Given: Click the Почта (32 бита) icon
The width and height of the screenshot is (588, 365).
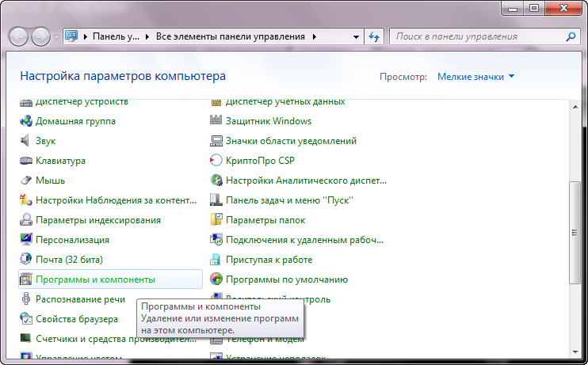Looking at the screenshot, I should (x=26, y=260).
